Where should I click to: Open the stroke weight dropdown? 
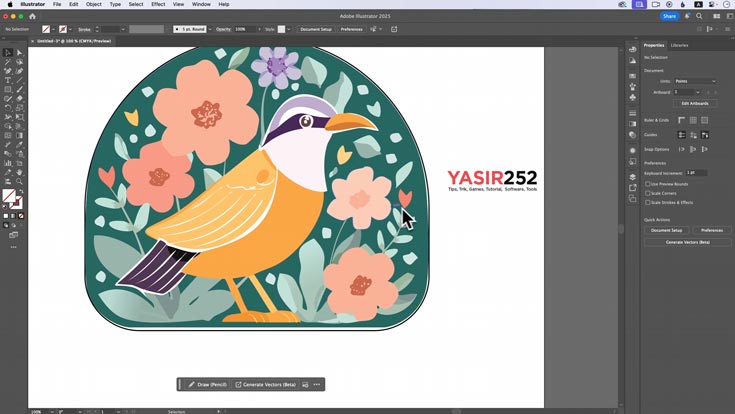[123, 29]
